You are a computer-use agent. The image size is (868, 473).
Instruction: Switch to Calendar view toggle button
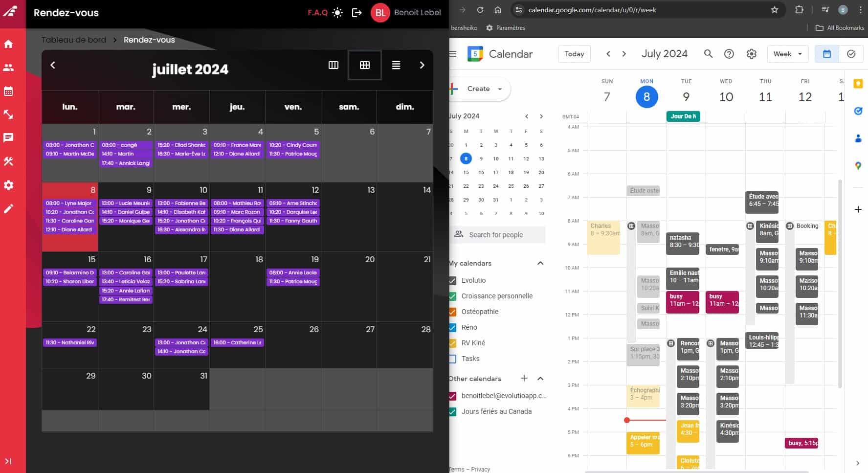click(827, 54)
